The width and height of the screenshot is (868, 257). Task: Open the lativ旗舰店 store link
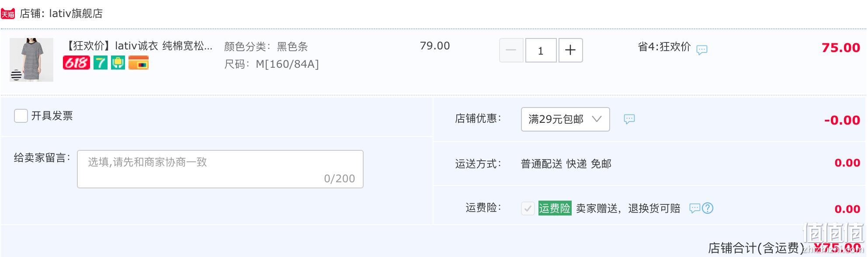76,14
